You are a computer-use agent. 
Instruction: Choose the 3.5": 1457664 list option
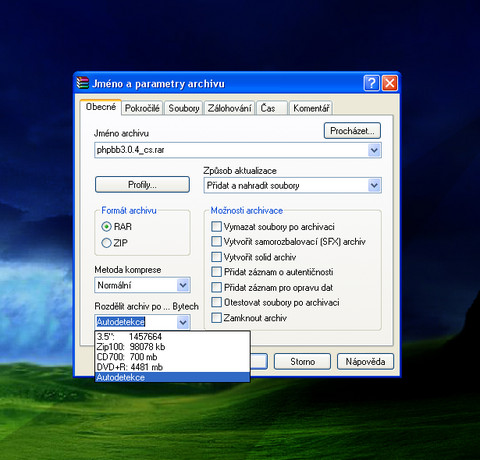(172, 337)
